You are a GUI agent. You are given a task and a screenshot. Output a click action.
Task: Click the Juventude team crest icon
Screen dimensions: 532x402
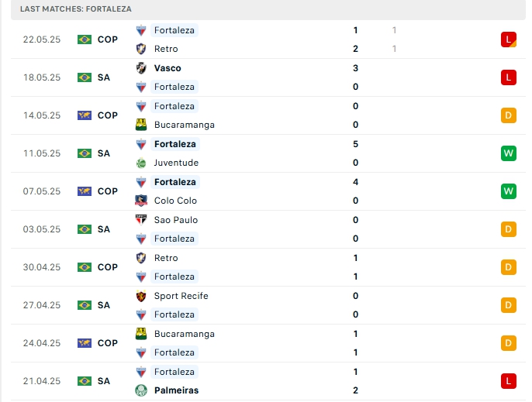click(x=141, y=163)
